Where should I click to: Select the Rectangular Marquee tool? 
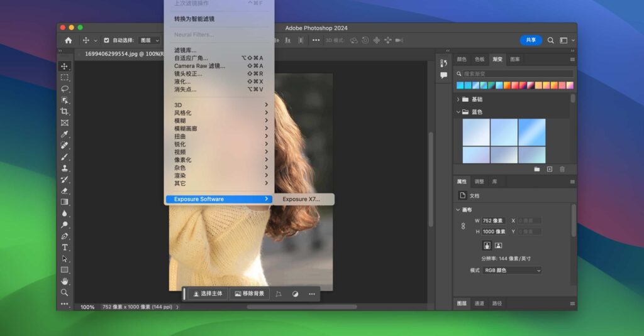(x=65, y=77)
